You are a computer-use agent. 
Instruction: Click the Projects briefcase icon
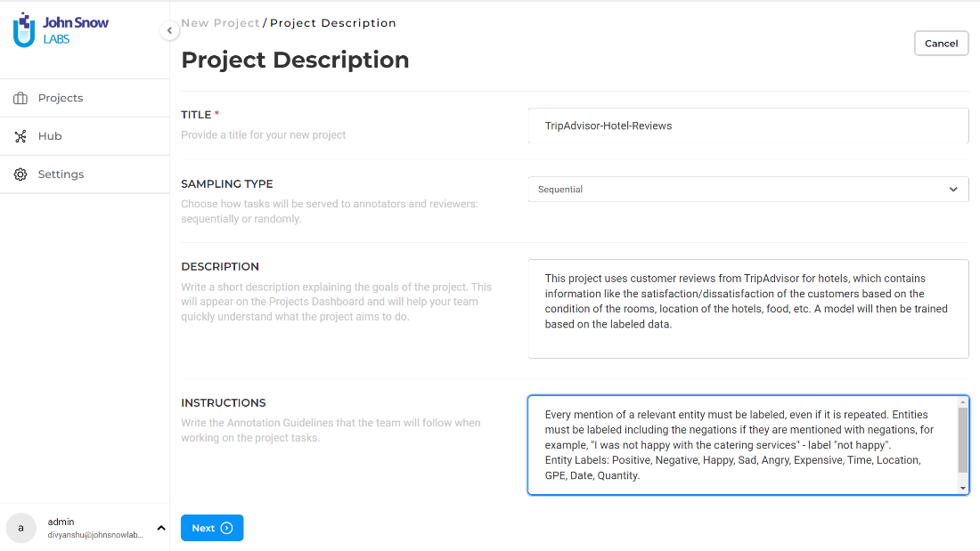[20, 98]
